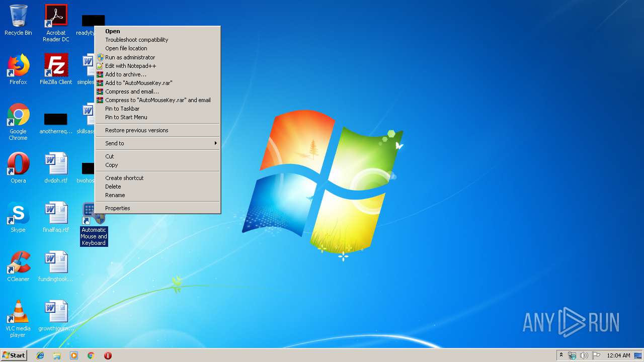
Task: Launch Chrome from the taskbar
Action: coord(91,355)
